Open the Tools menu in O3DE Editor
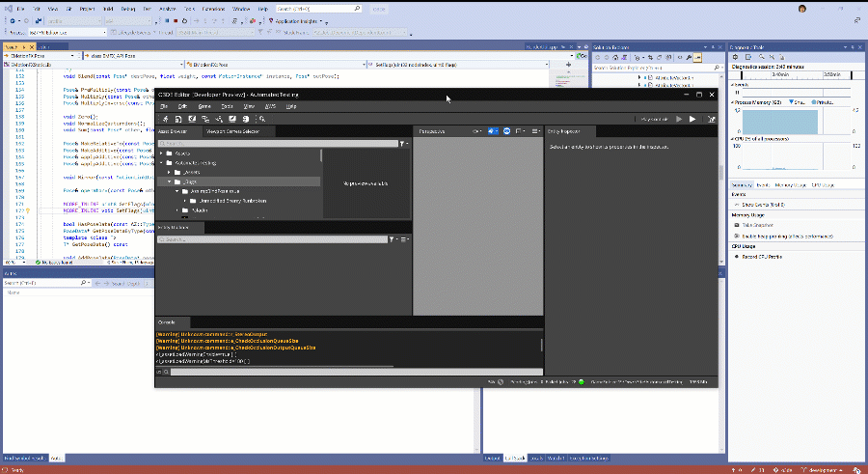868x474 pixels. pos(227,106)
